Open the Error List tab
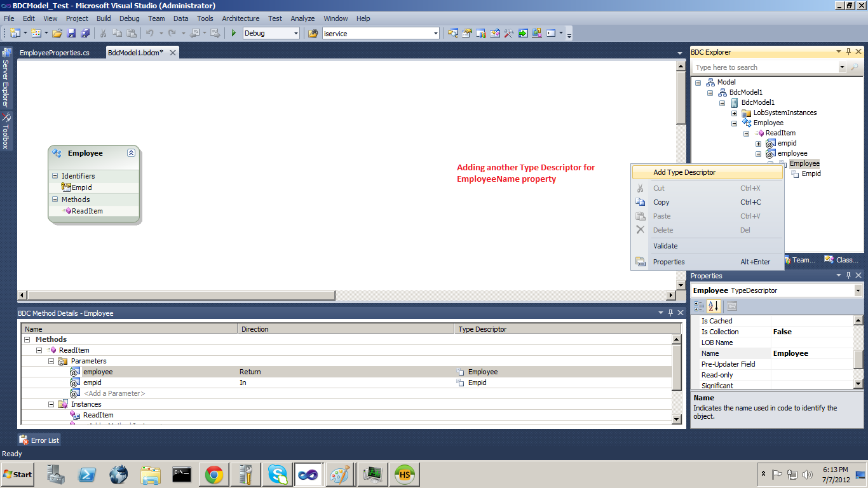This screenshot has width=868, height=488. tap(39, 440)
